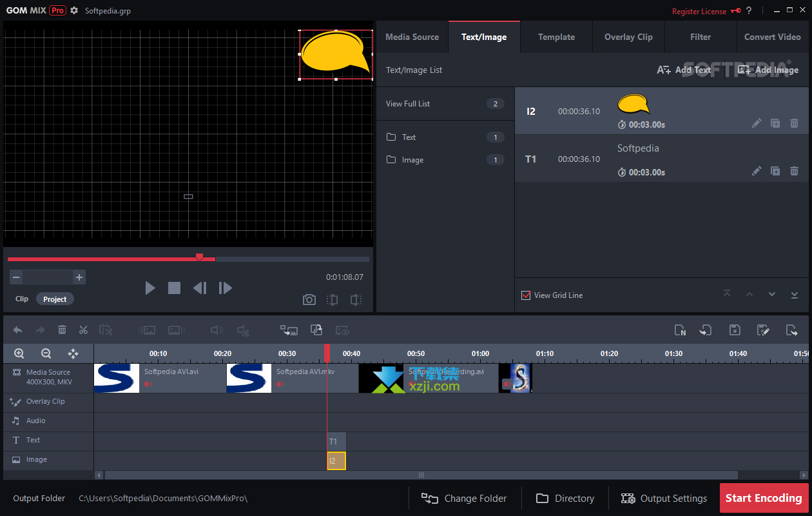Step forward one frame

pyautogui.click(x=225, y=288)
